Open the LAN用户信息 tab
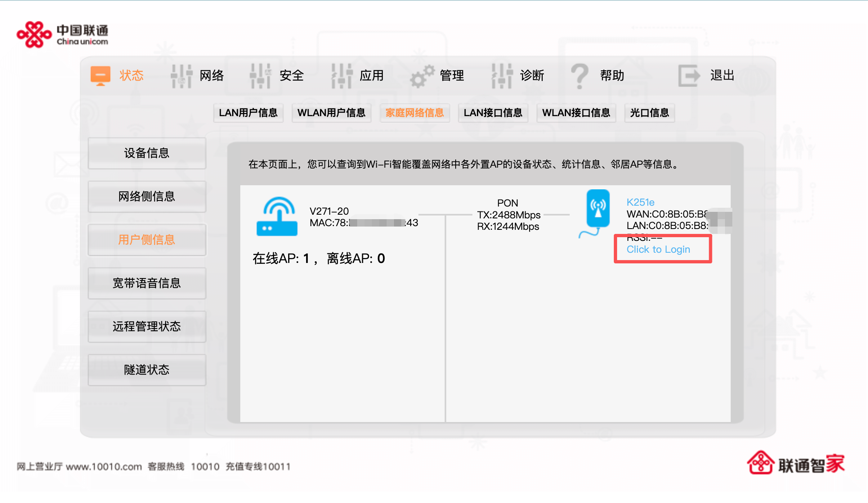Image resolution: width=868 pixels, height=503 pixels. point(248,113)
